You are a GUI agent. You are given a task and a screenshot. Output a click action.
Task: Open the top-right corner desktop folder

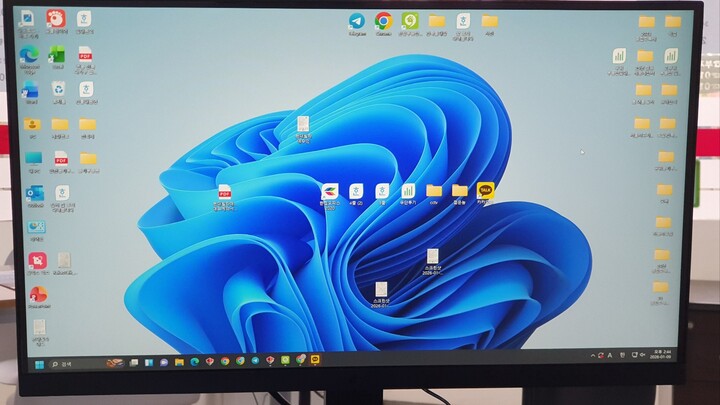pyautogui.click(x=672, y=22)
